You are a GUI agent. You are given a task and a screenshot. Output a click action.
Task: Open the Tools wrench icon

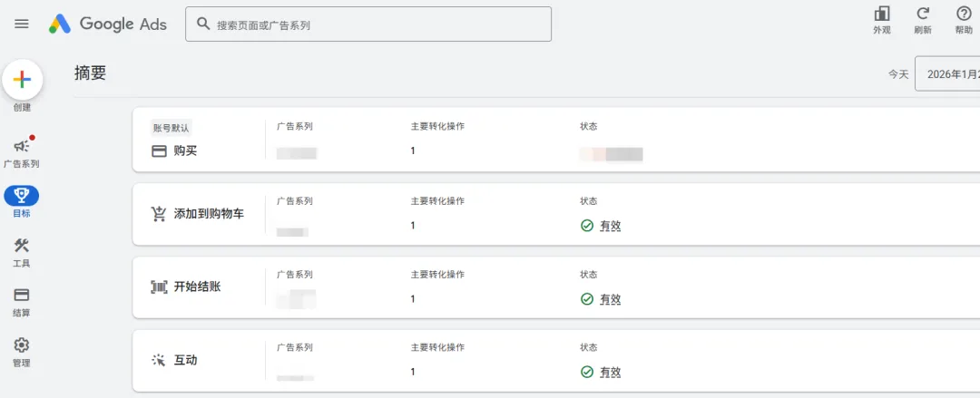(x=22, y=246)
